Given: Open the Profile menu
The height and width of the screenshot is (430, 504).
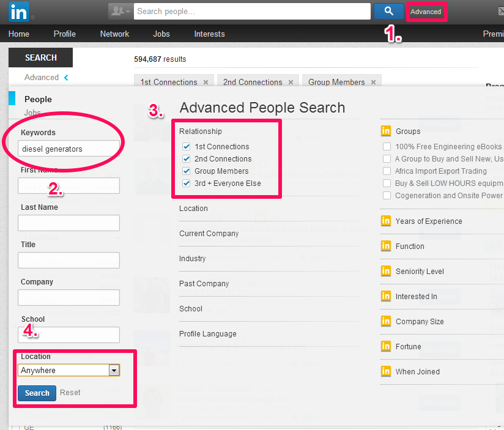Looking at the screenshot, I should click(x=65, y=34).
